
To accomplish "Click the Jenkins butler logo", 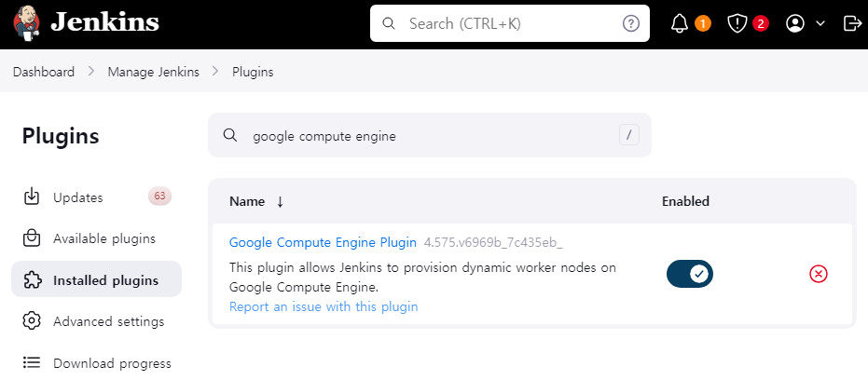I will coord(26,23).
